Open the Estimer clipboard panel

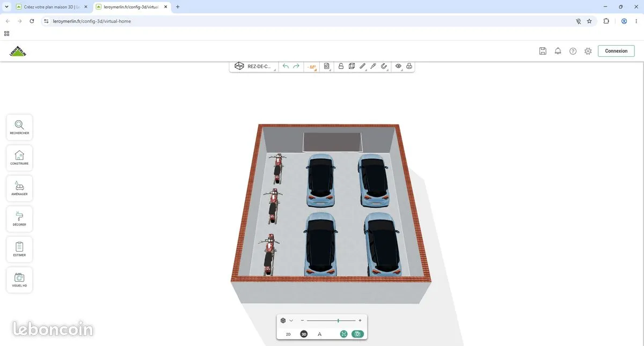pyautogui.click(x=19, y=249)
